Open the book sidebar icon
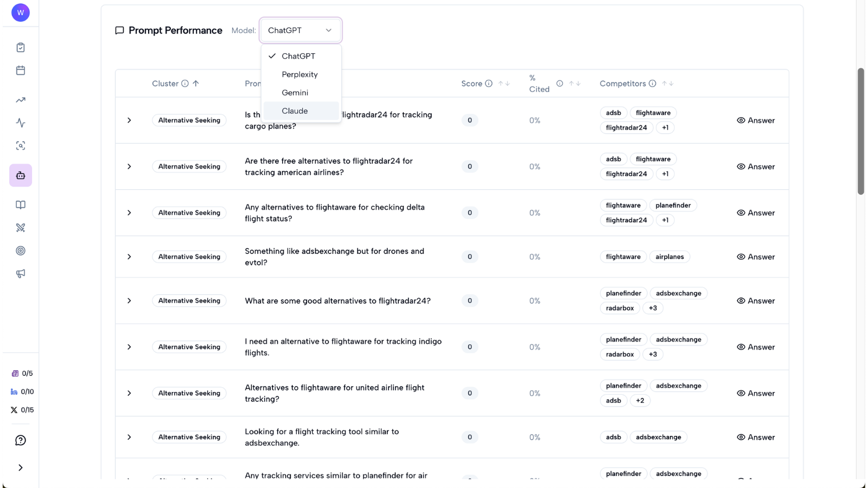Screen dimensions: 868x488 21,205
